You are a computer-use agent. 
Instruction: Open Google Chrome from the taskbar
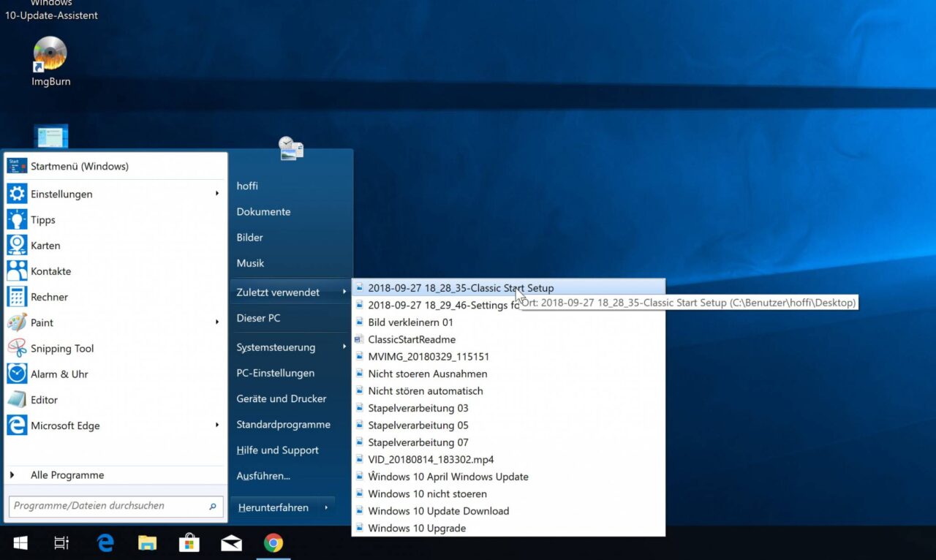click(273, 543)
